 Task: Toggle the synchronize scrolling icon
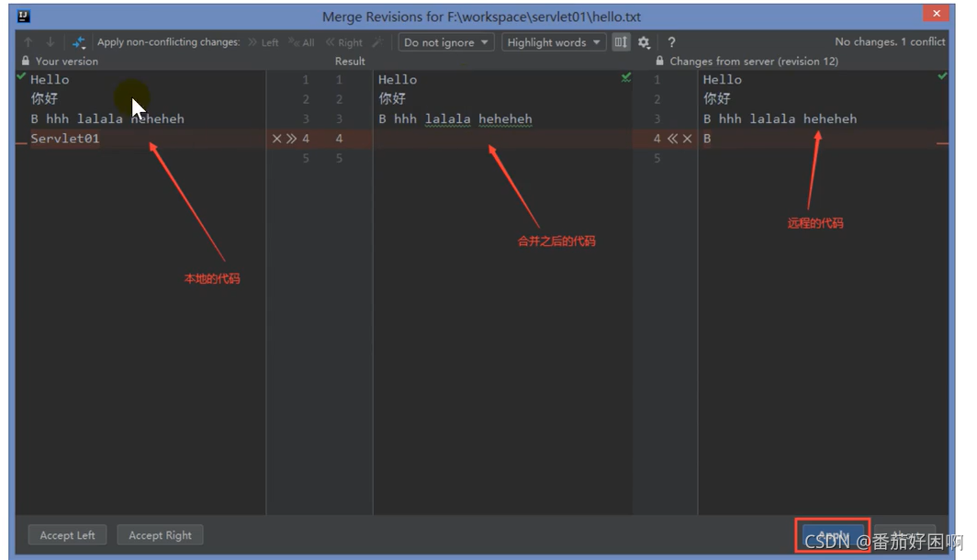pos(621,42)
